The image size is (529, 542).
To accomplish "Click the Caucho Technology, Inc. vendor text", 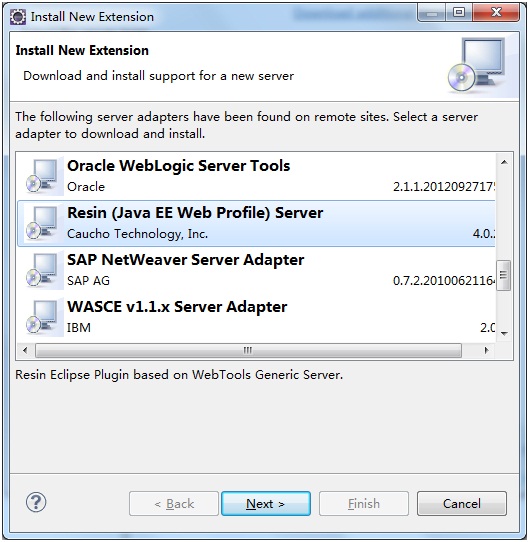I will 137,234.
